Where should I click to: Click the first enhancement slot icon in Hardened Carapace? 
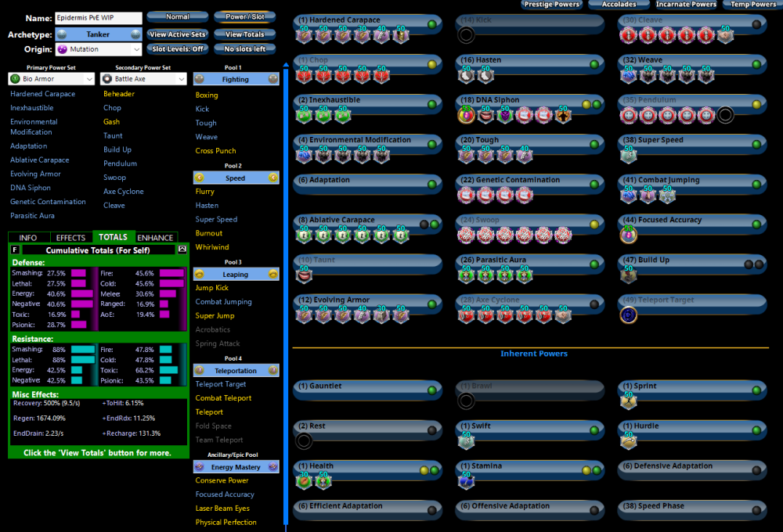tap(305, 34)
